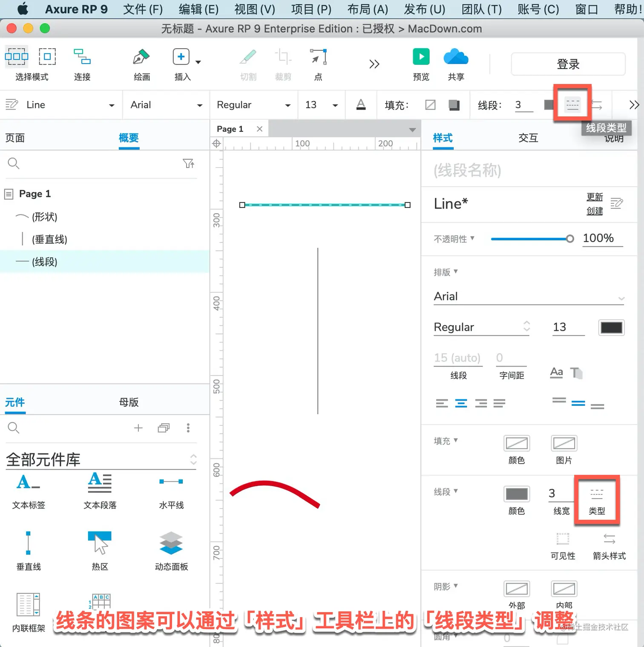
Task: Open the outline filter icon
Action: (x=188, y=163)
